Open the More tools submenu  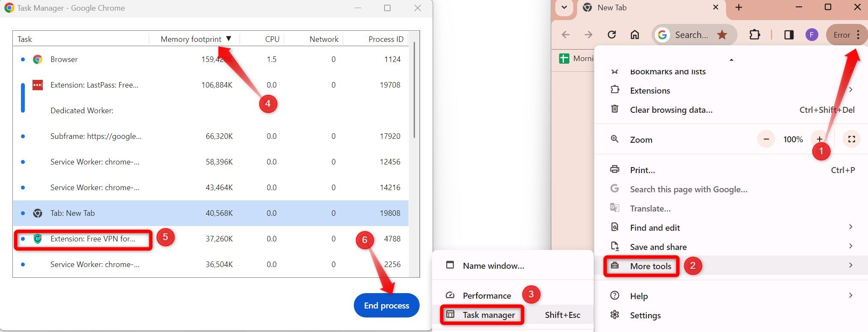click(x=731, y=266)
